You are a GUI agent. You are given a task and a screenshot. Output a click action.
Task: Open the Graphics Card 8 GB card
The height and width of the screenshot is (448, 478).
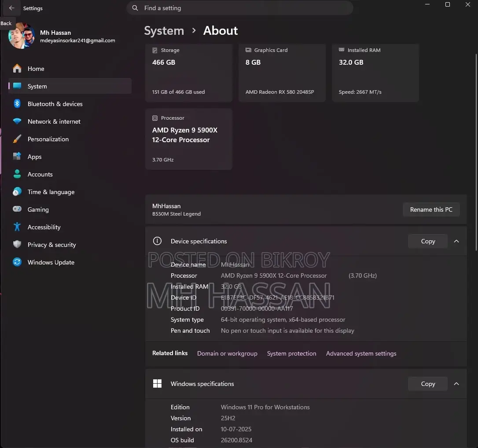click(282, 73)
